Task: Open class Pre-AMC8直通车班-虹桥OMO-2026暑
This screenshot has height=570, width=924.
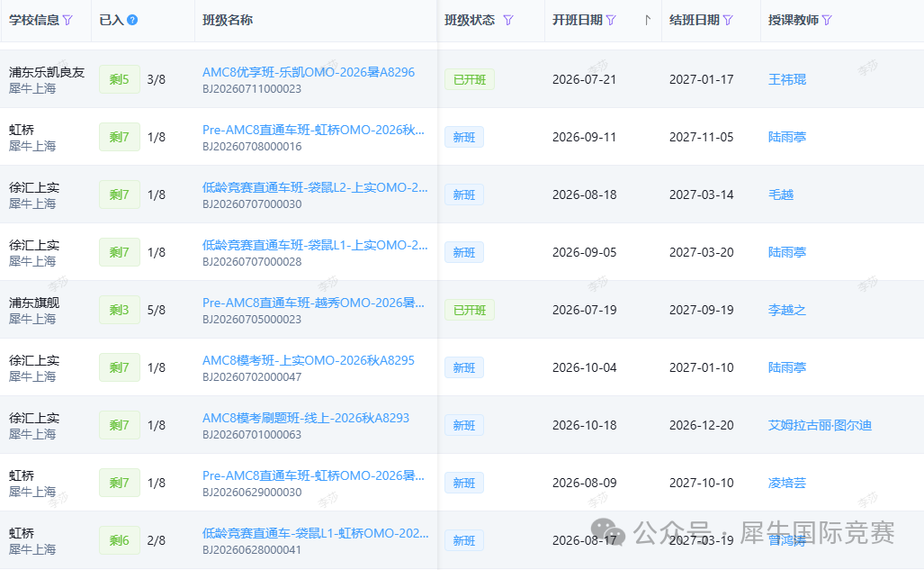Action: coord(313,475)
